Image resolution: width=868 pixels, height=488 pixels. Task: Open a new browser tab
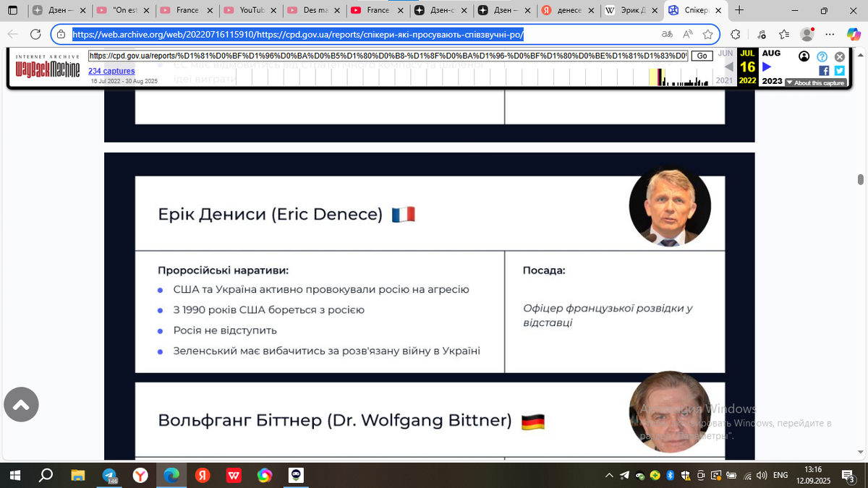739,11
